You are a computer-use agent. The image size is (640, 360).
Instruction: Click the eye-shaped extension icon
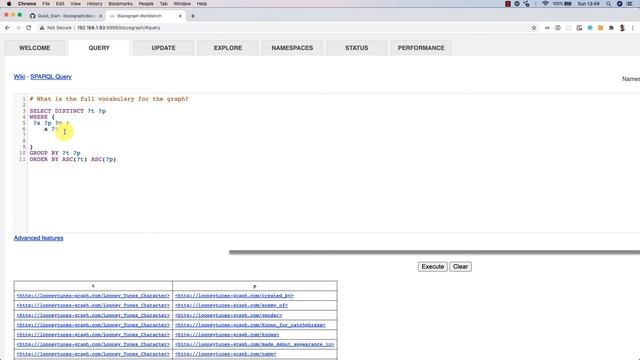(x=558, y=28)
